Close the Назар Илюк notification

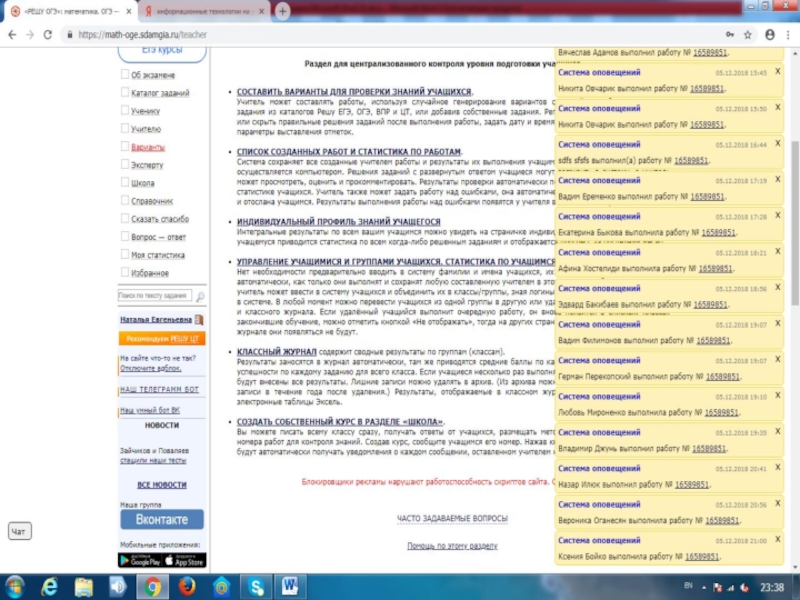(x=778, y=467)
